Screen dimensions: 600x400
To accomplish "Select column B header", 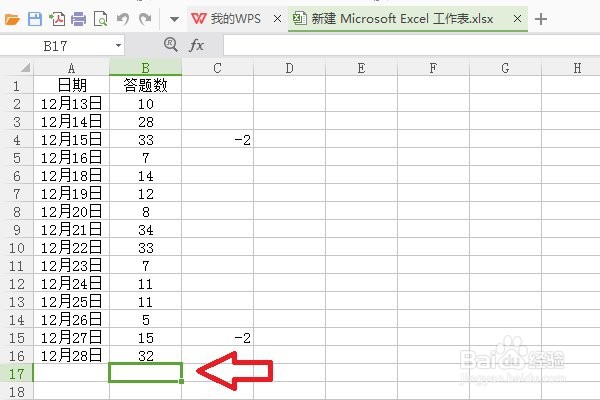I will (x=145, y=68).
